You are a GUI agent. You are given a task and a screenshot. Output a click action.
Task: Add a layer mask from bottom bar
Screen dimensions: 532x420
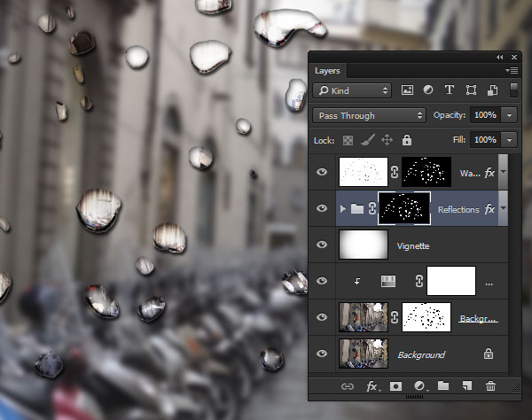pos(395,386)
